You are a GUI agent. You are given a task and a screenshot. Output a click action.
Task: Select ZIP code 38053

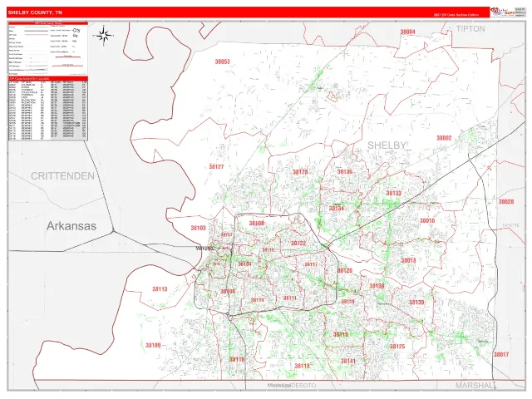(222, 62)
